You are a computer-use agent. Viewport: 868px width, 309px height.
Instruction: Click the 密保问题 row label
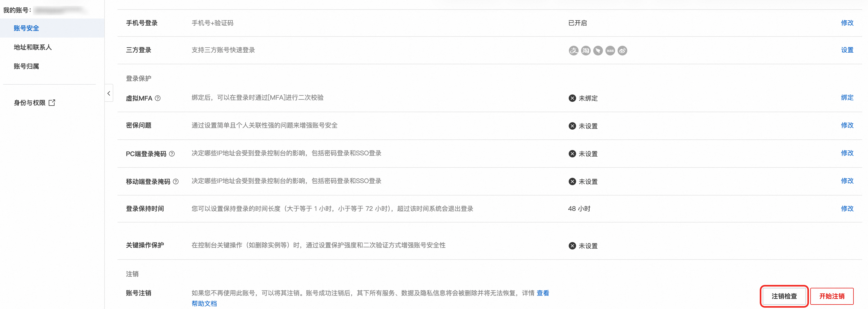[138, 125]
